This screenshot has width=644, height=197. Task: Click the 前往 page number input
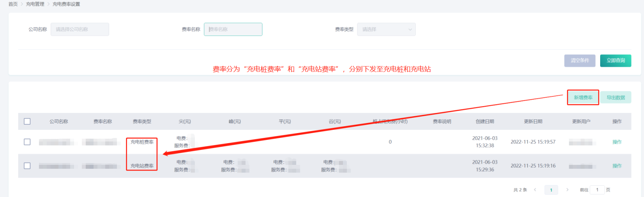[x=597, y=190]
